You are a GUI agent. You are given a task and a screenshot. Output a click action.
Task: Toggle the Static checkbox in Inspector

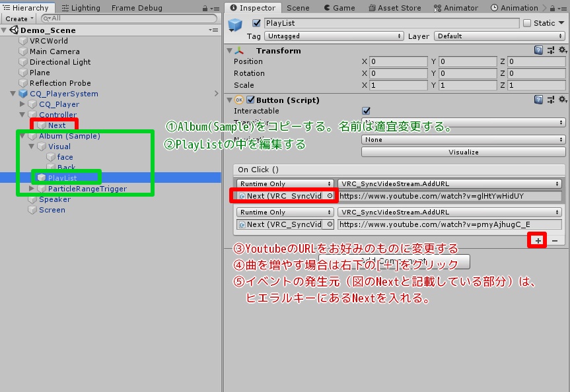click(528, 22)
